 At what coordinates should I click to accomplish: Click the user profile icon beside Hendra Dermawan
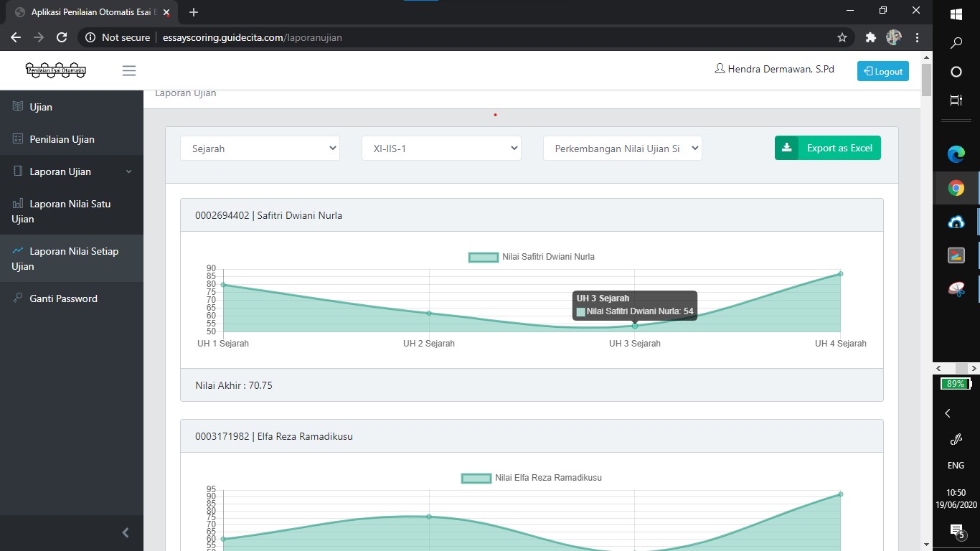pyautogui.click(x=720, y=70)
